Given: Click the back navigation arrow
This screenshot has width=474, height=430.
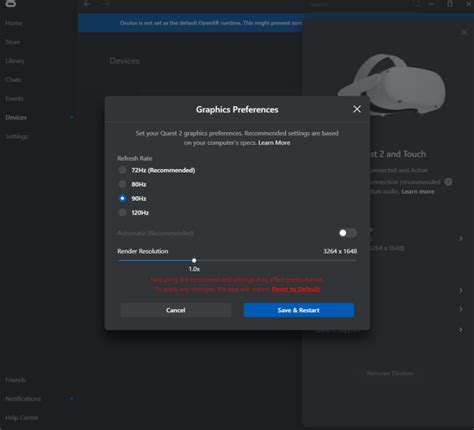Looking at the screenshot, I should pos(87,4).
